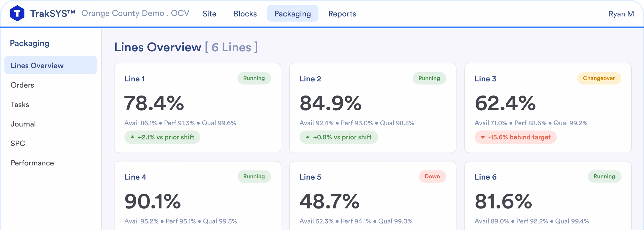
Task: Open Tasks in the sidebar
Action: [x=20, y=104]
